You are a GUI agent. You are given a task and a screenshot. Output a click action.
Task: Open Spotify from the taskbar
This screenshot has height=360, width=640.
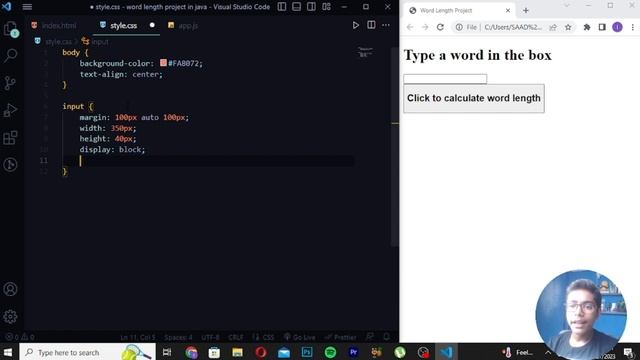point(330,352)
